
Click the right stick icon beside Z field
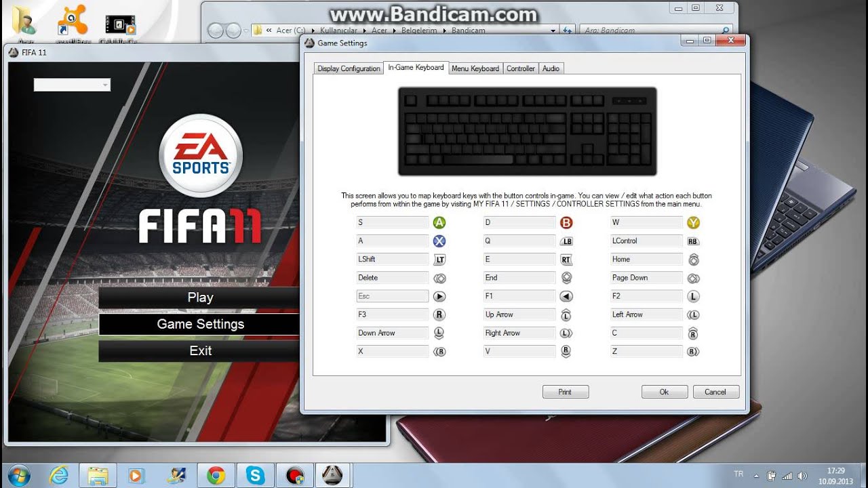(x=693, y=351)
